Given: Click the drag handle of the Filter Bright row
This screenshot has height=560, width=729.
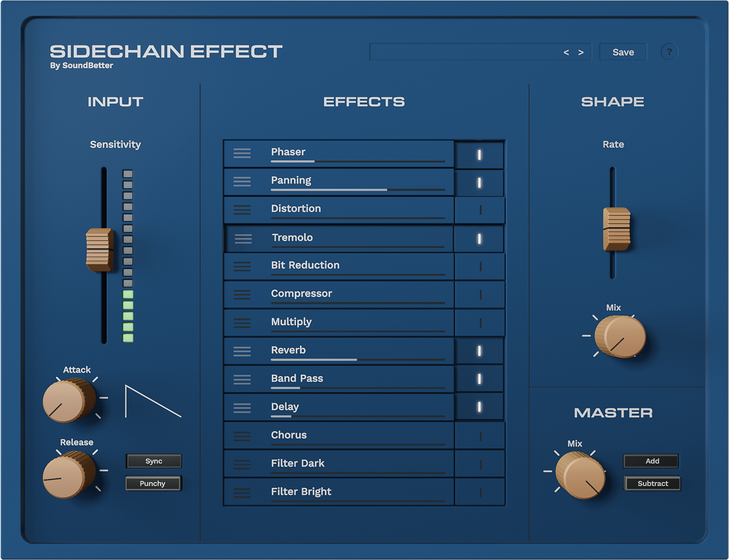Looking at the screenshot, I should (242, 493).
